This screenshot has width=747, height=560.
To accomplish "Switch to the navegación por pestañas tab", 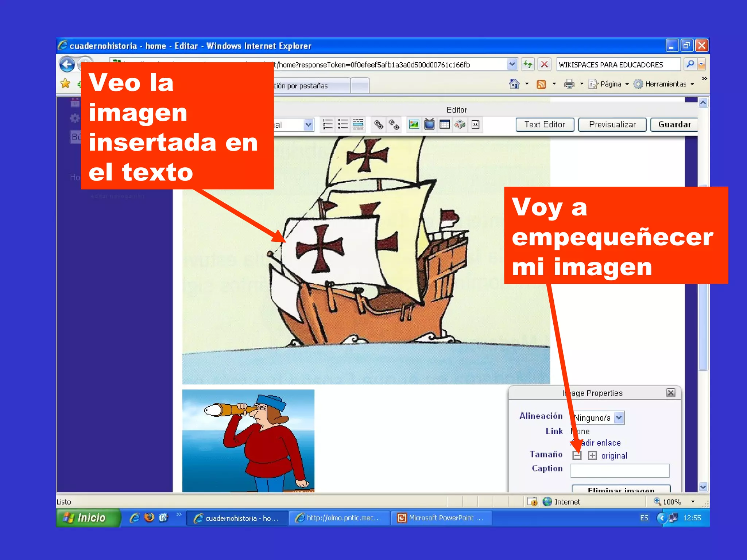I will 311,86.
